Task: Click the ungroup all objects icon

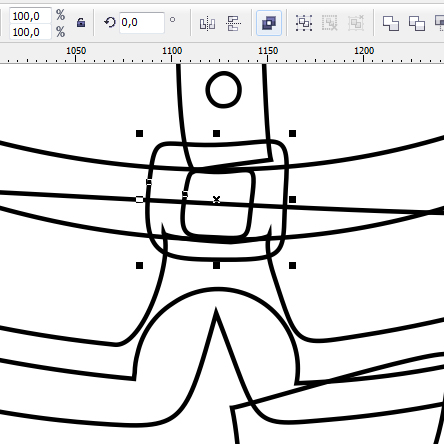Action: 356,23
